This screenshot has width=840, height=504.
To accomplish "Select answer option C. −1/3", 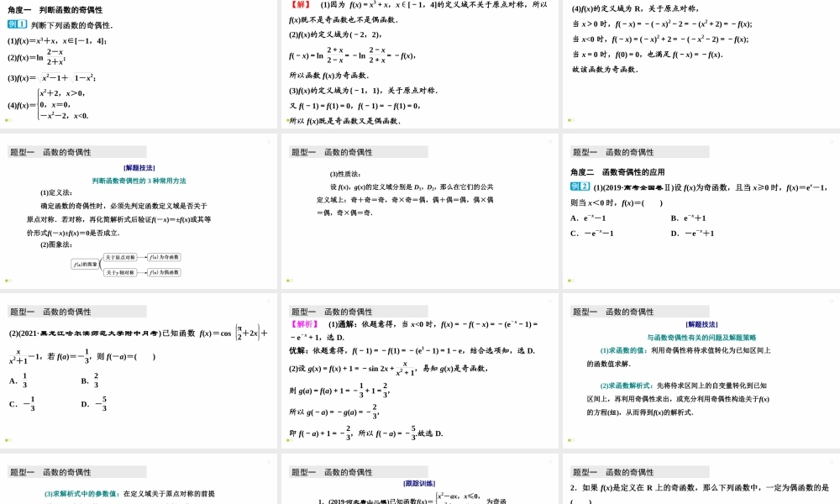I will tap(23, 404).
